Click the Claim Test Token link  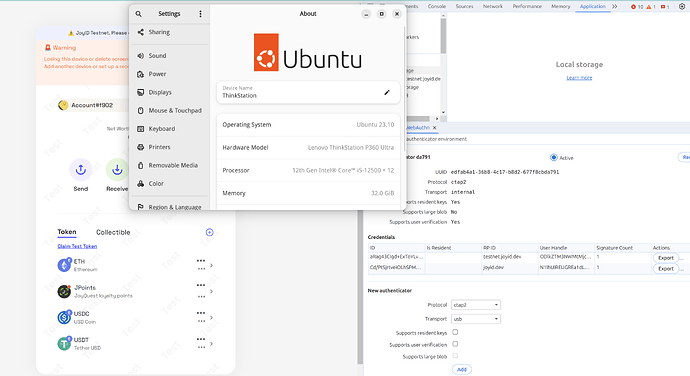coord(77,246)
